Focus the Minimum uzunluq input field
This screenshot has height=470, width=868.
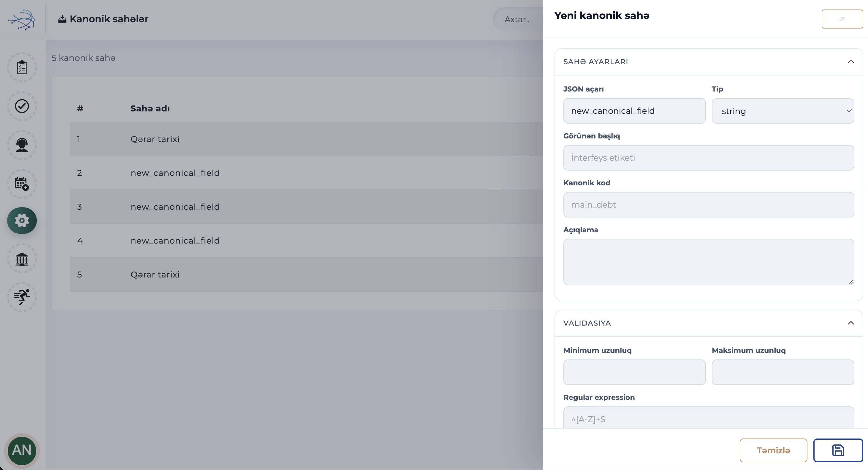634,372
